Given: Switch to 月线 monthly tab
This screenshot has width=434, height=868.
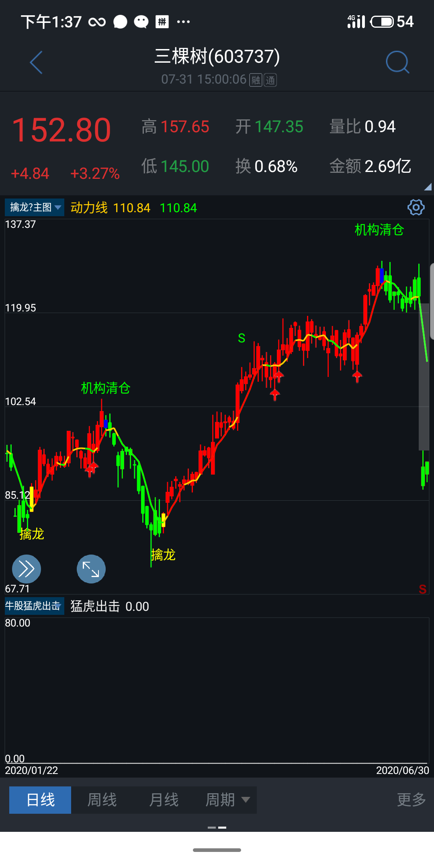Looking at the screenshot, I should (x=164, y=800).
